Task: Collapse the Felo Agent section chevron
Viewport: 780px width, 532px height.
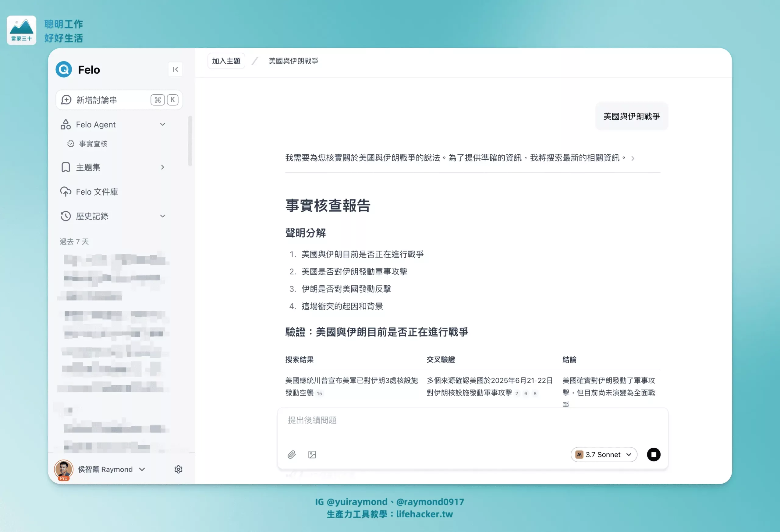Action: (x=162, y=125)
